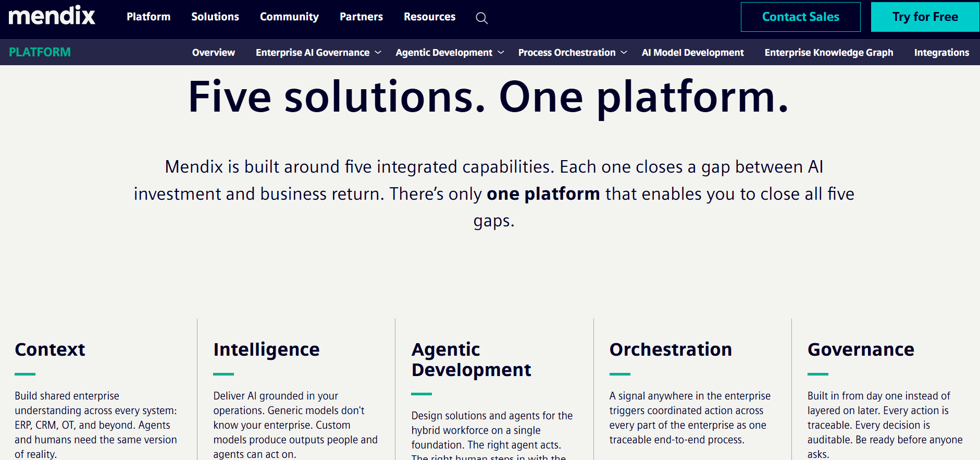Image resolution: width=980 pixels, height=460 pixels.
Task: Open the Platform menu
Action: 148,17
